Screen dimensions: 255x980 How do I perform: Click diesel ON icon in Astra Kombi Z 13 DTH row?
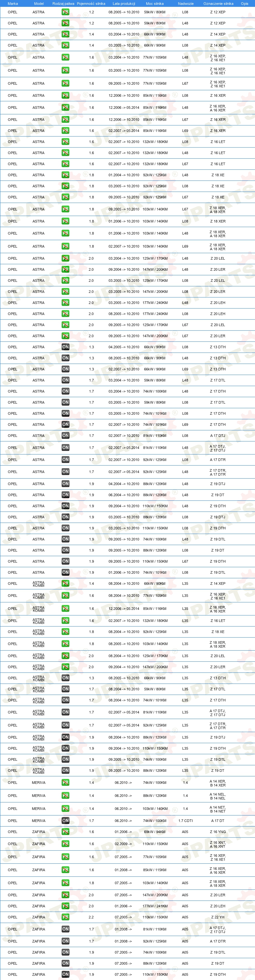pos(66,678)
